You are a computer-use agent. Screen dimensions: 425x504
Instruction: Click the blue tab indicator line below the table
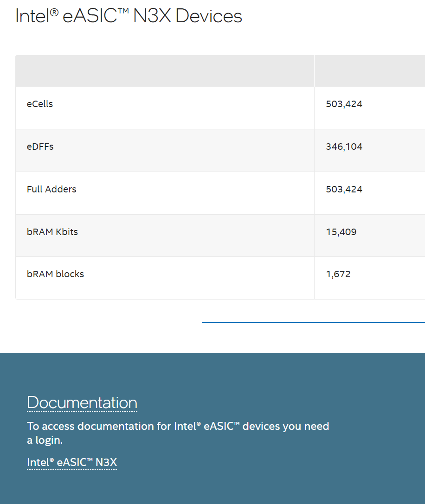(x=313, y=321)
